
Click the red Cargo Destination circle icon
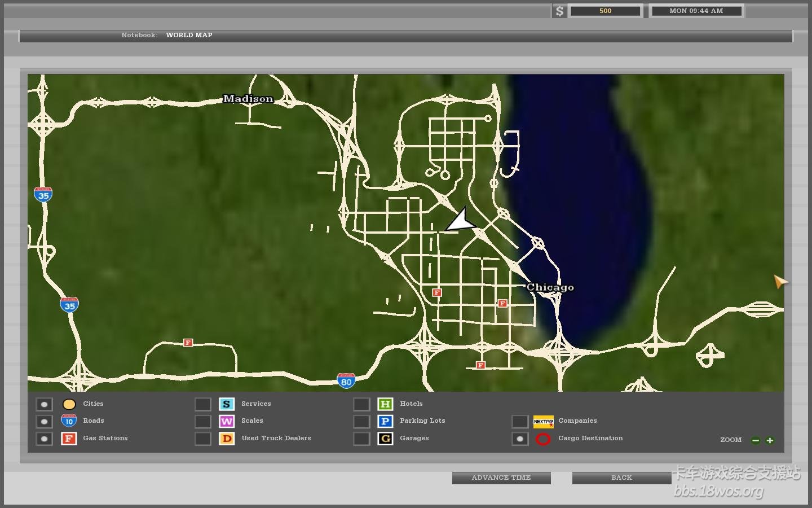pos(542,439)
